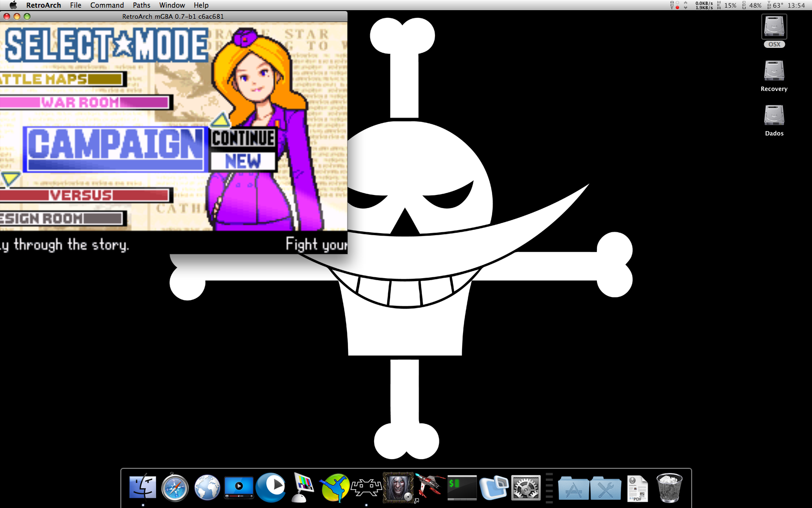The image size is (812, 508).
Task: Click the up arrow above Continue
Action: pos(220,120)
